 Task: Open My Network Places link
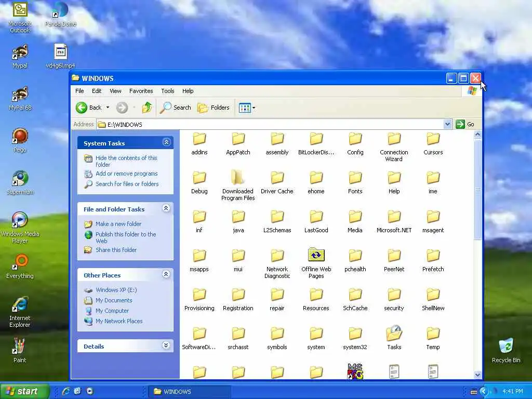point(119,321)
